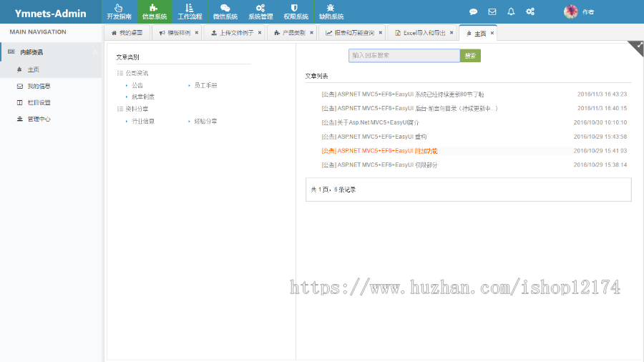644x362 pixels.
Task: Toggle fullscreen with the corner arrow icon
Action: (x=638, y=47)
